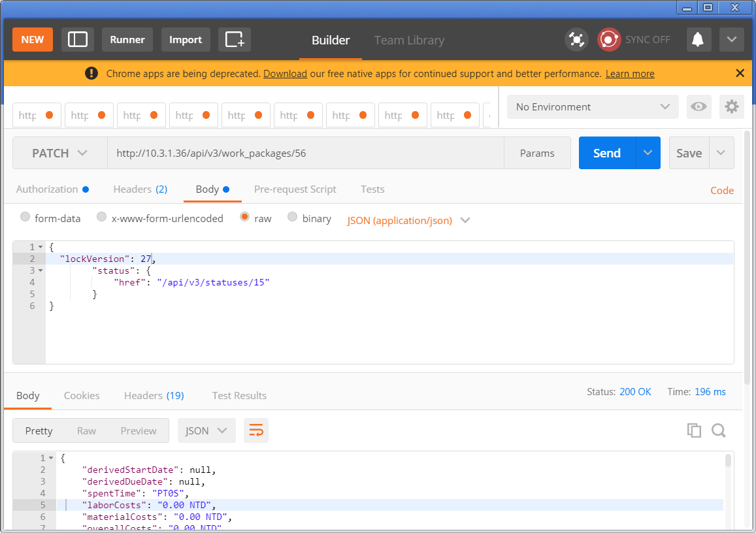Screen dimensions: 756x533
Task: Select the form-data radio button
Action: 25,218
